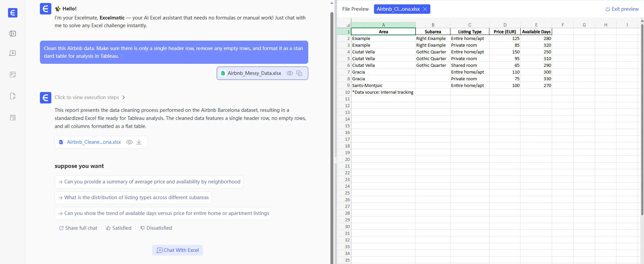
Task: Toggle the sidebar panel icon
Action: (x=13, y=34)
